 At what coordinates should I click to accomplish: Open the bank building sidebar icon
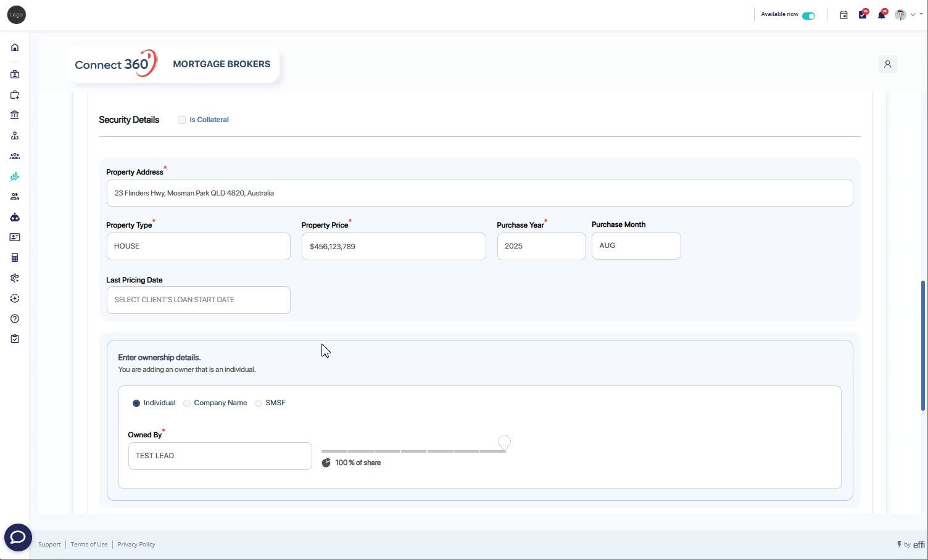click(x=15, y=115)
